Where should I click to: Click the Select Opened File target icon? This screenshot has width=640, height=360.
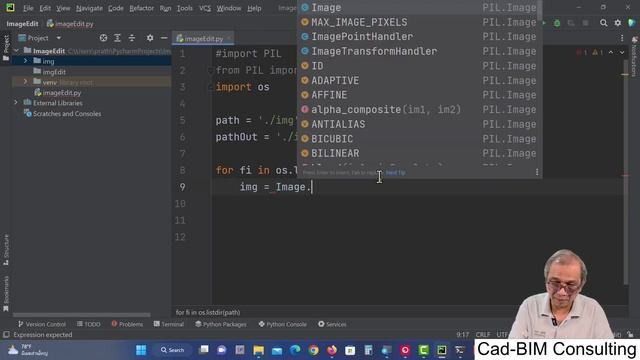pos(103,38)
